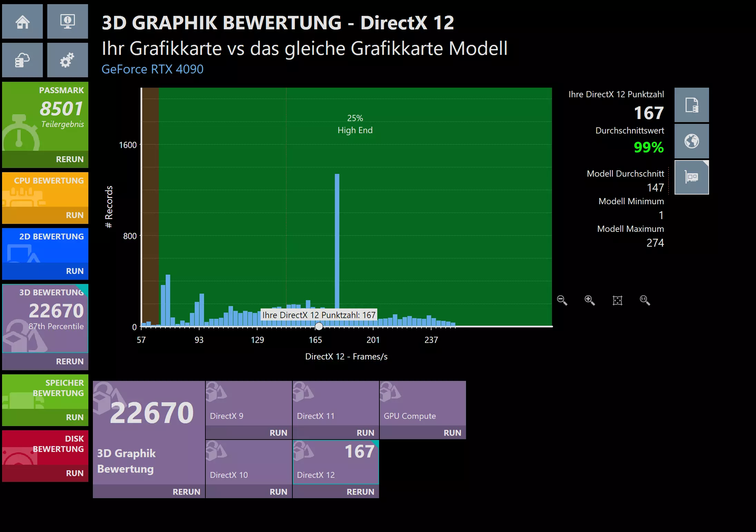The width and height of the screenshot is (756, 532).
Task: Open the Speicher Bewertung tile
Action: tap(45, 392)
